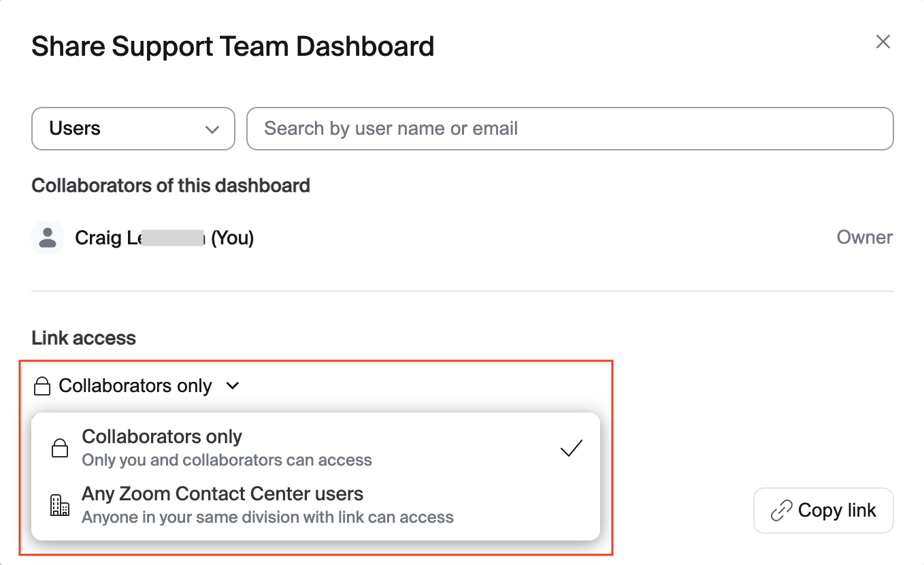The image size is (924, 565).
Task: Click the lock icon in menu option
Action: 60,449
